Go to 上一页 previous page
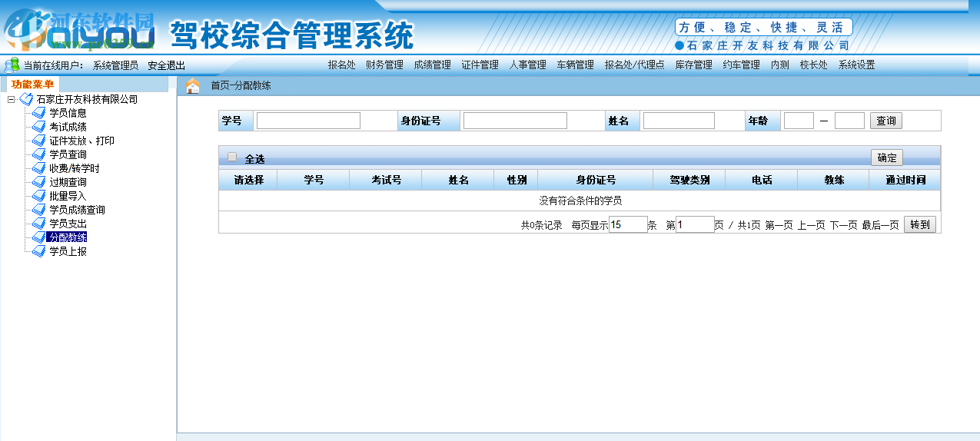 point(811,225)
